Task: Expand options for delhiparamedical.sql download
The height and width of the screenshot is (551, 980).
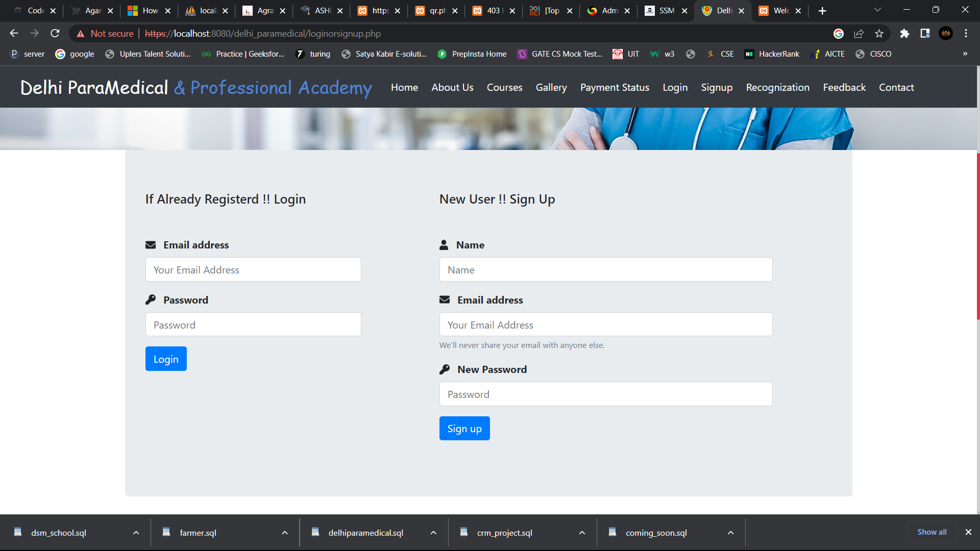Action: (433, 533)
